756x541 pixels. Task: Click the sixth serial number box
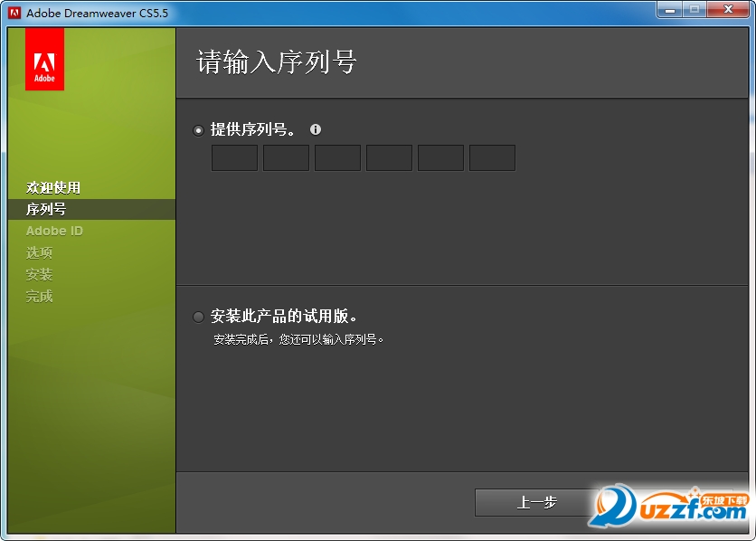(x=492, y=157)
